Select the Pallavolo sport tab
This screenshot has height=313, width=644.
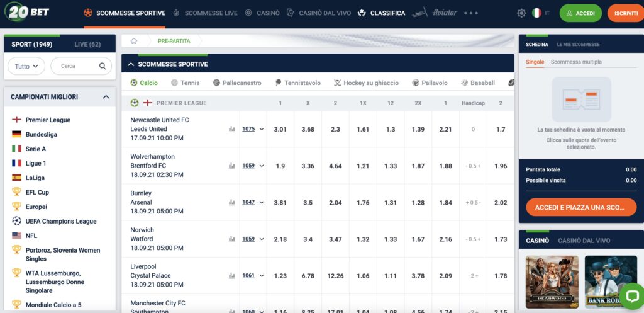click(x=430, y=83)
